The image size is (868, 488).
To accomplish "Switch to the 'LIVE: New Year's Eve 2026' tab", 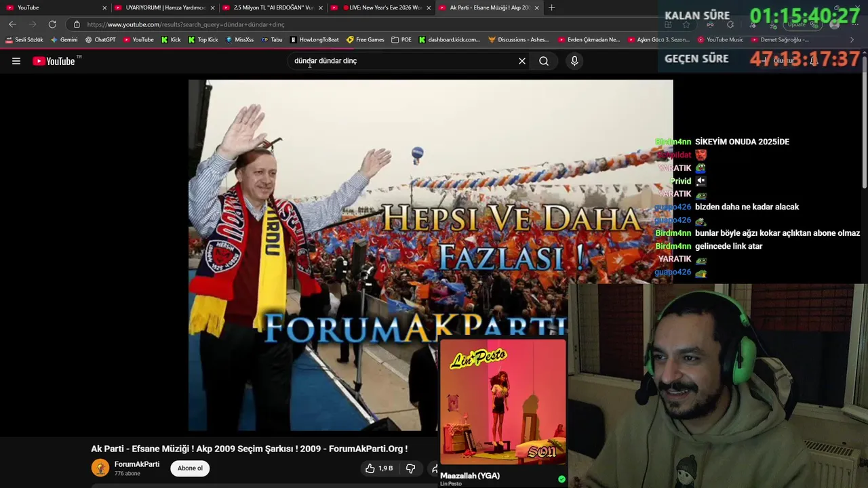I will point(382,7).
